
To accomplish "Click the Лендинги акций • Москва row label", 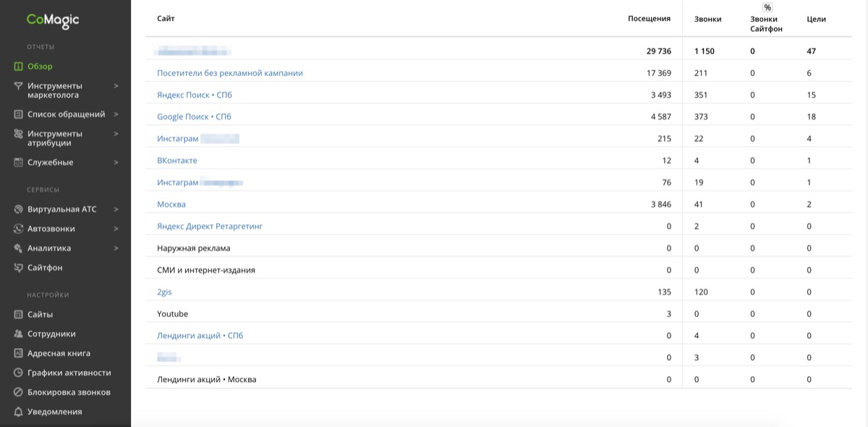I will pos(207,379).
